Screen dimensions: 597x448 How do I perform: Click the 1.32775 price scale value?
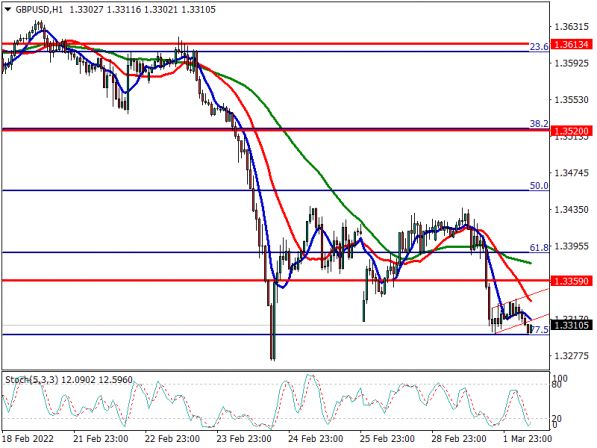[x=571, y=356]
